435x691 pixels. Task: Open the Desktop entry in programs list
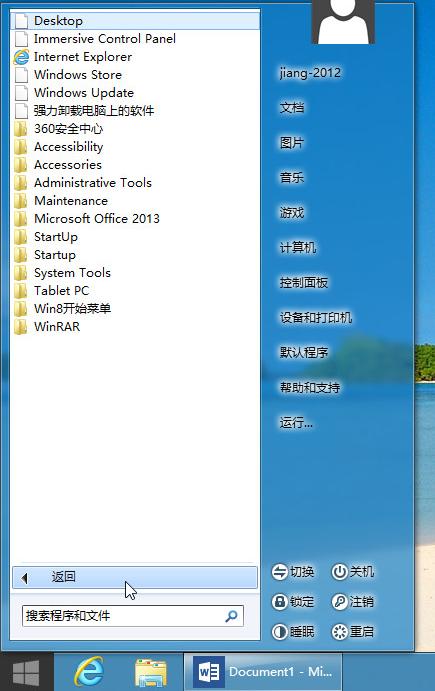click(x=136, y=21)
